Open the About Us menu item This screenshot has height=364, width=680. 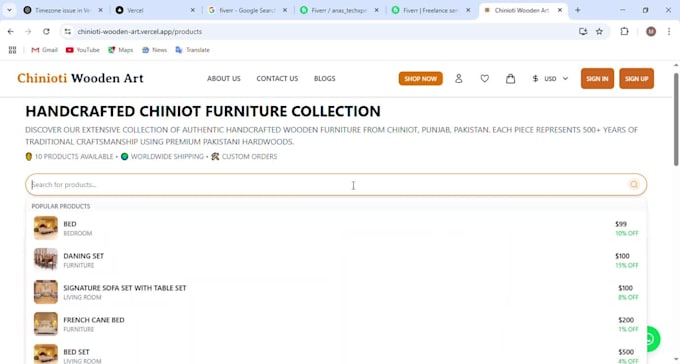(x=224, y=79)
